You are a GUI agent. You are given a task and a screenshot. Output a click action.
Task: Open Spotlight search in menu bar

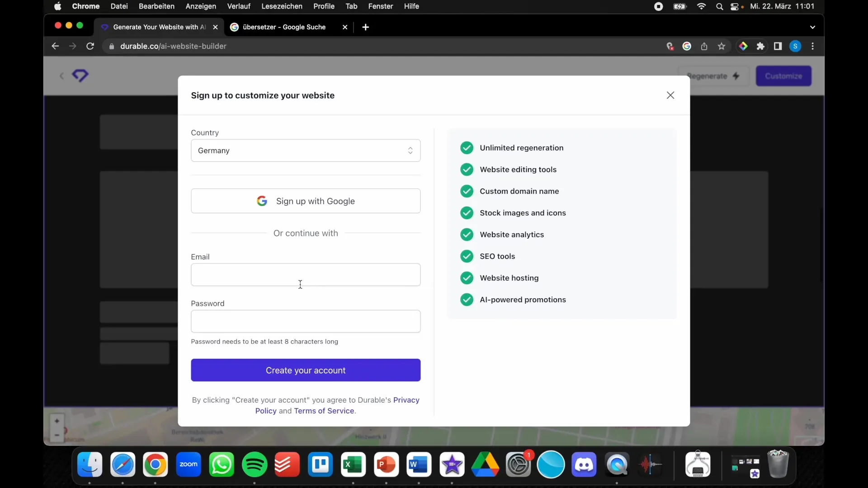720,6
